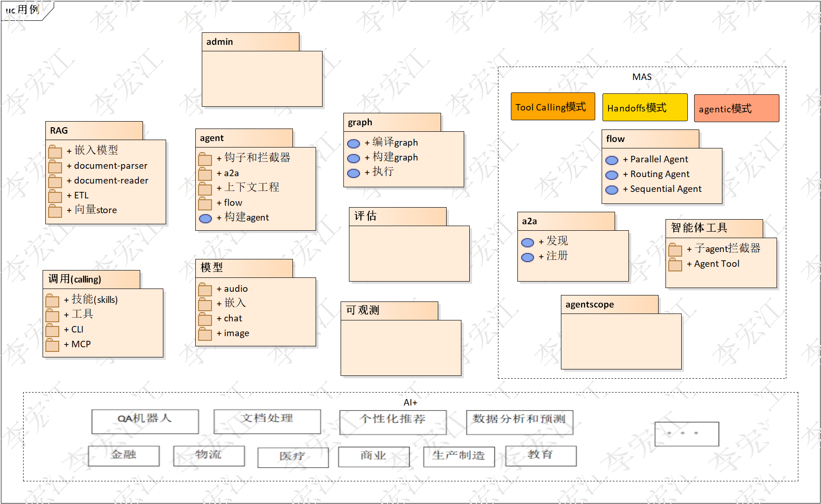Click the oval icon next to 发现
Image resolution: width=821 pixels, height=504 pixels.
pyautogui.click(x=528, y=242)
